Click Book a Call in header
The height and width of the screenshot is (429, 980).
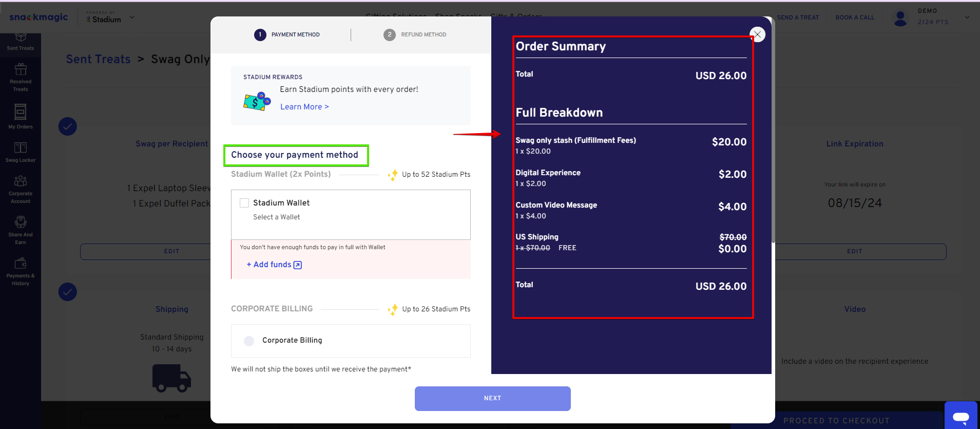tap(855, 17)
